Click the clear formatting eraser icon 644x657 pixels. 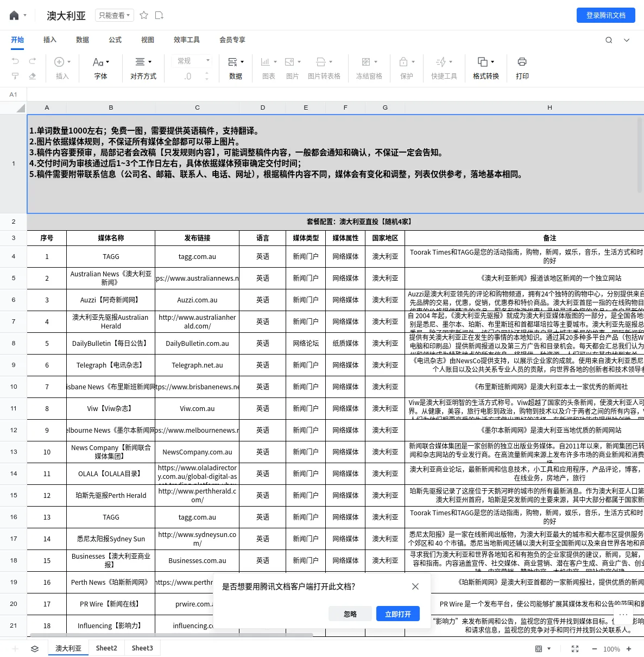(33, 76)
